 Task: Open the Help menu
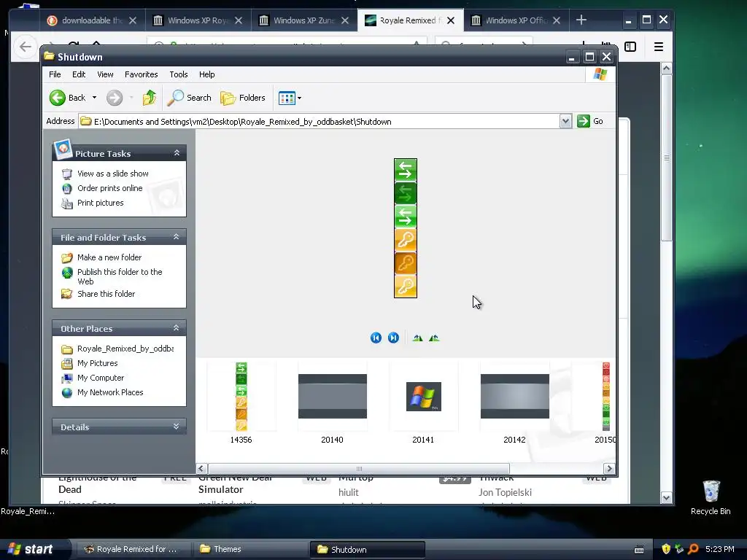click(x=206, y=74)
